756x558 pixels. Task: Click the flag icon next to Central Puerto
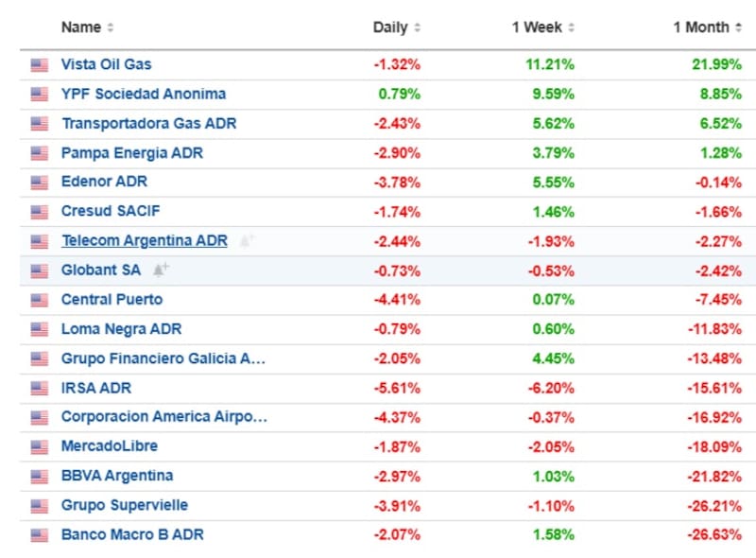click(39, 300)
